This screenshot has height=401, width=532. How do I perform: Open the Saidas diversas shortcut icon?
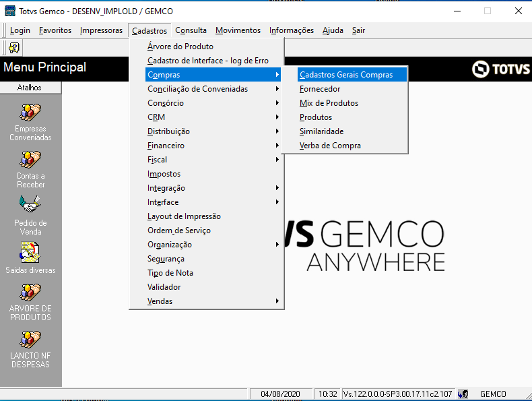[x=30, y=253]
